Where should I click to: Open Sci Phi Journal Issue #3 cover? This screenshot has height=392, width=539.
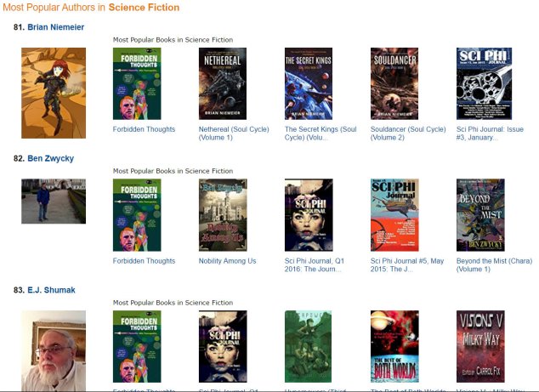click(x=484, y=83)
